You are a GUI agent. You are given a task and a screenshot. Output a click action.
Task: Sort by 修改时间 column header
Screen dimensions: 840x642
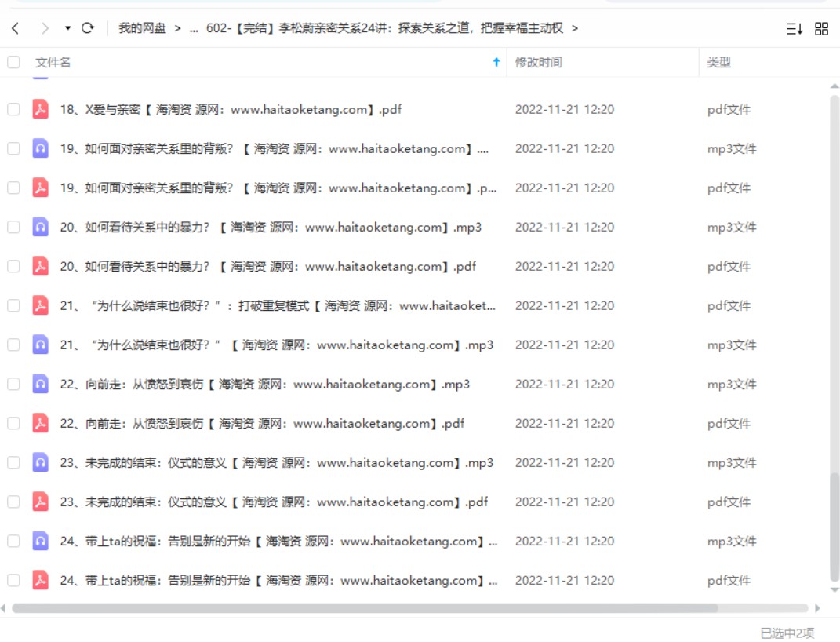point(538,62)
